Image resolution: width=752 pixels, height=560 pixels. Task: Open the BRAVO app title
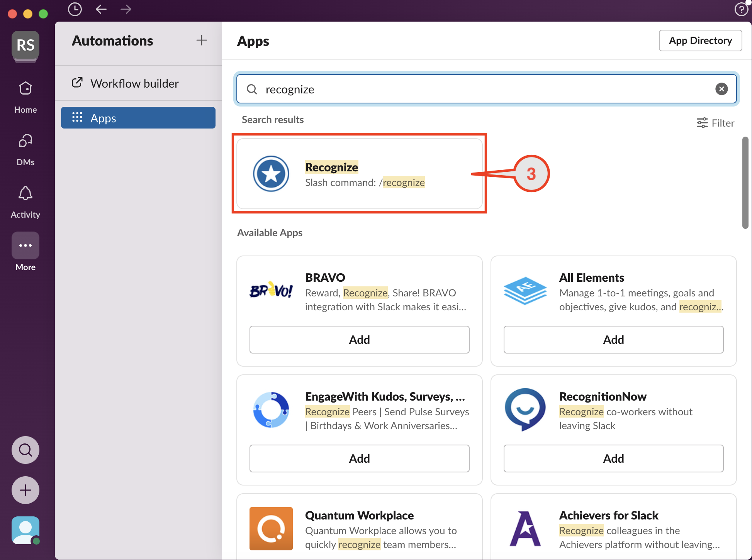pyautogui.click(x=325, y=277)
